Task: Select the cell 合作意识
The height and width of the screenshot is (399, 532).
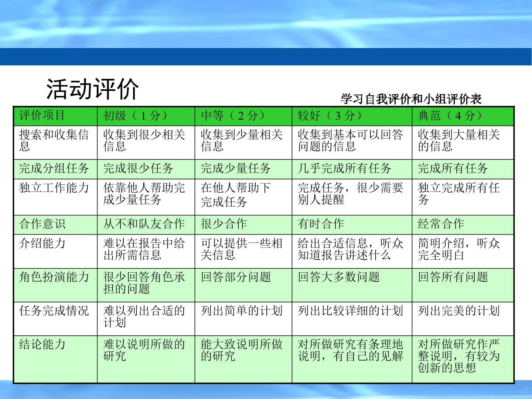Action: (55, 225)
